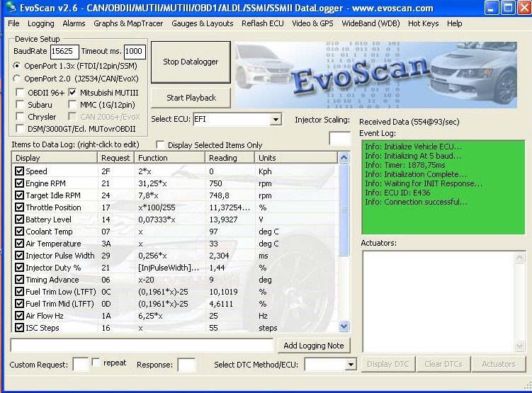532x393 pixels.
Task: Click the Actuators list scroll up arrow
Action: (x=519, y=258)
